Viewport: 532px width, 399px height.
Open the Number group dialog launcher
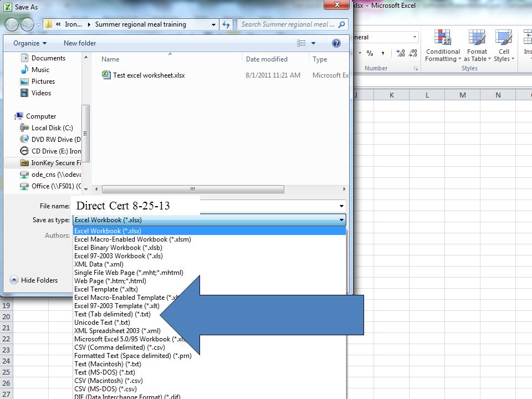pos(415,69)
